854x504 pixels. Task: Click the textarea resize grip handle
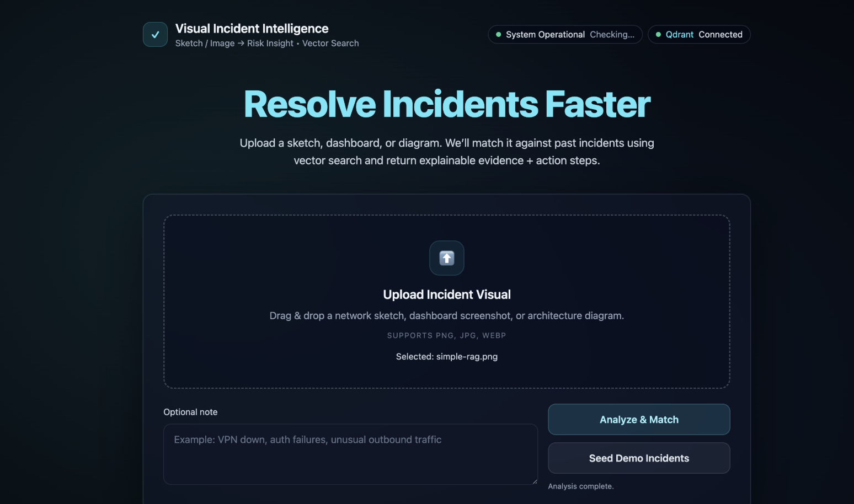[x=533, y=481]
